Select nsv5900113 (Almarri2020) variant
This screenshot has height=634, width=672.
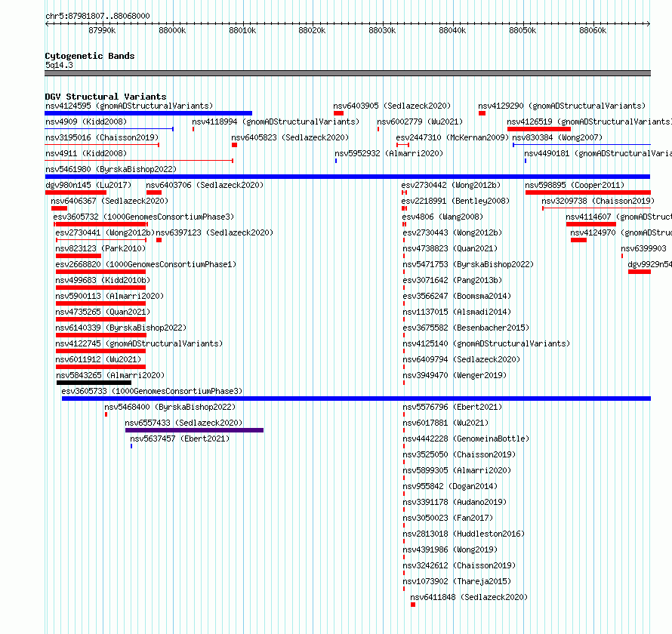tap(109, 296)
